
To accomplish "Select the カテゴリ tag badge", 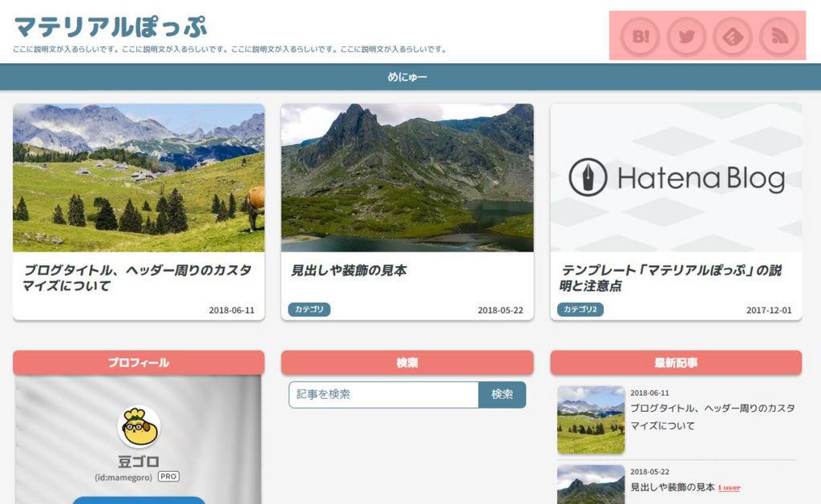I will (x=309, y=309).
